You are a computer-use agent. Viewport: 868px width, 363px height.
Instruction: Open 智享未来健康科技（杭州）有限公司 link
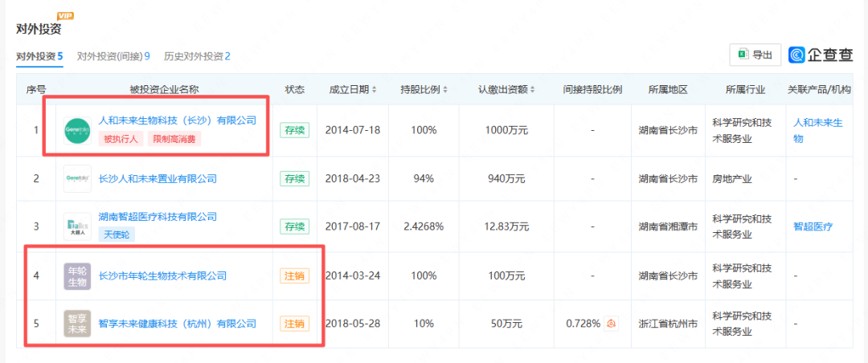click(x=176, y=324)
